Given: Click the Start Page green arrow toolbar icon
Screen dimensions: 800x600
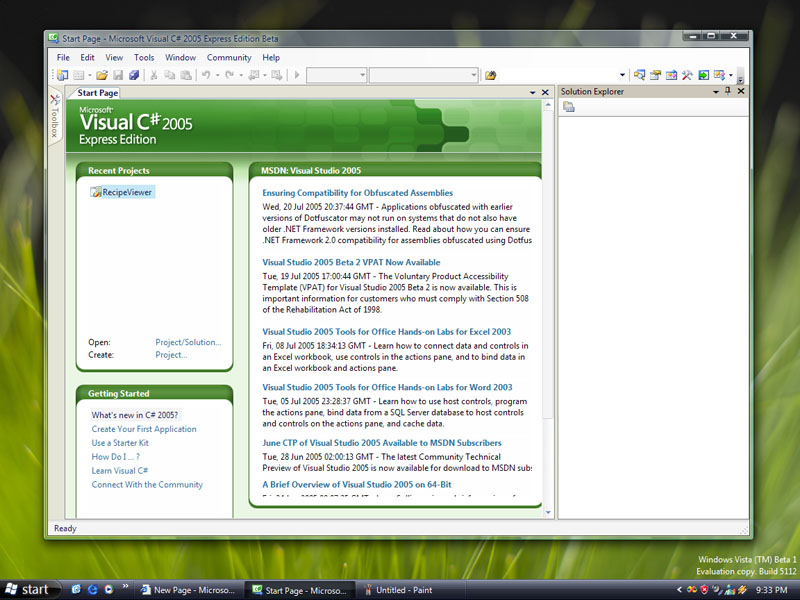Looking at the screenshot, I should pyautogui.click(x=704, y=76).
